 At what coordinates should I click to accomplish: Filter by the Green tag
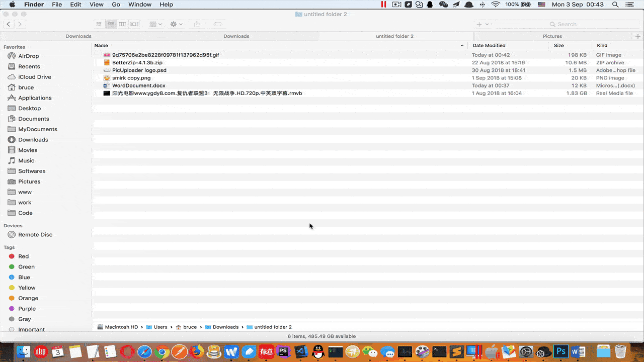(x=26, y=267)
